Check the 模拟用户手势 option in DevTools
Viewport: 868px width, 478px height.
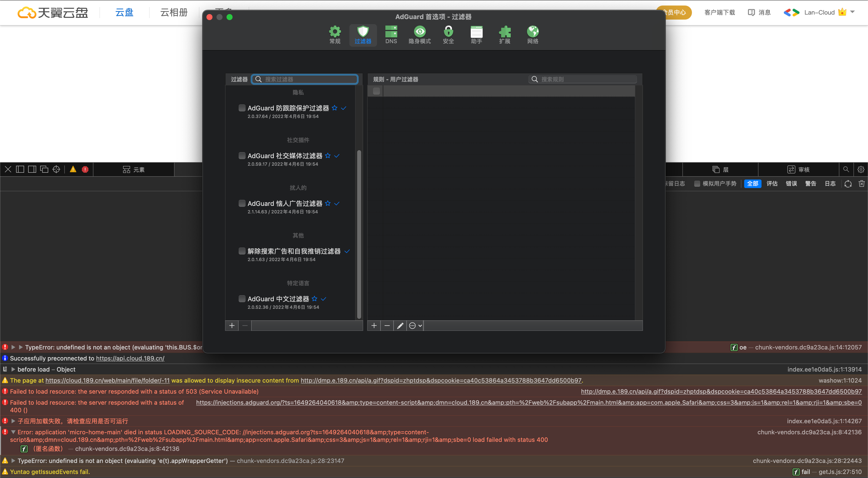click(697, 184)
